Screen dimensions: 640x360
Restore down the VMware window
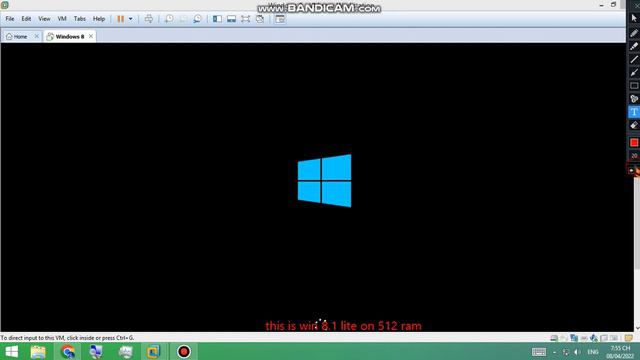pyautogui.click(x=613, y=5)
